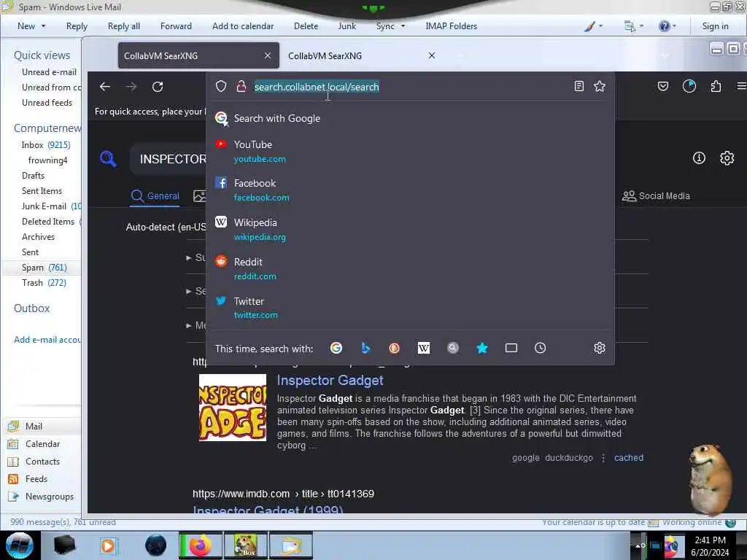747x560 pixels.
Task: Show hidden system tray icons arrow
Action: click(639, 545)
